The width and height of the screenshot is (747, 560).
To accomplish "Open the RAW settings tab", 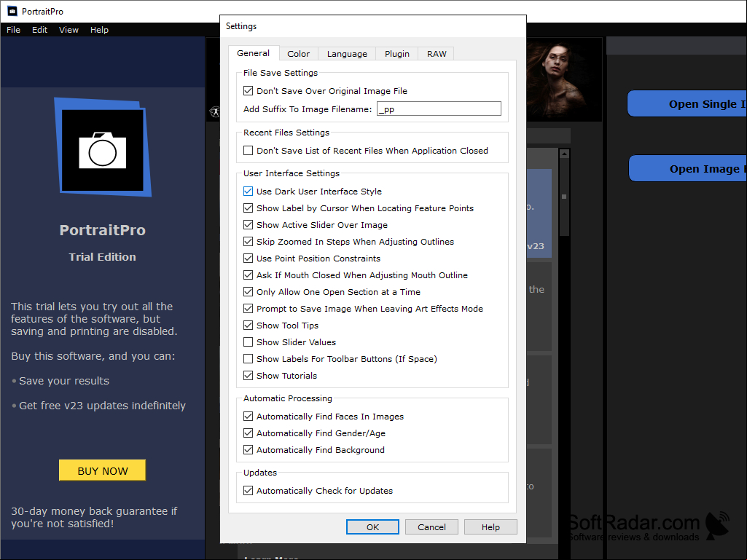I will coord(437,54).
